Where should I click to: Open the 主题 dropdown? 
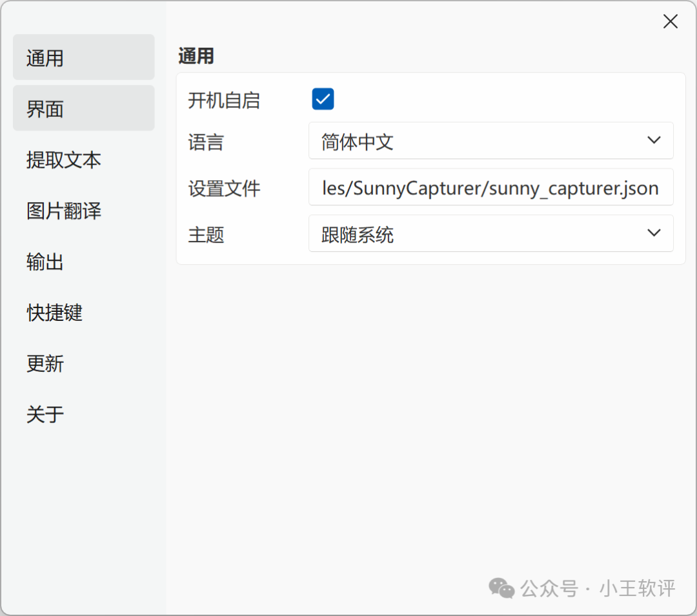(491, 233)
